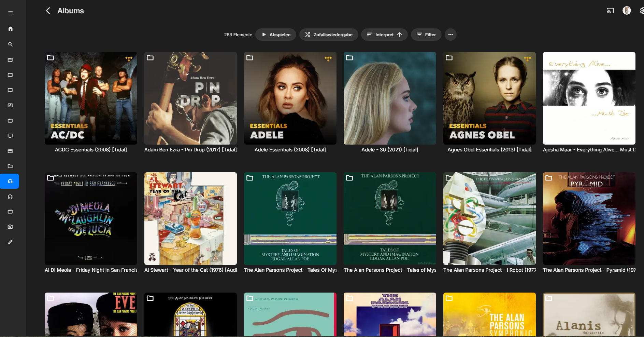Click folder icon on Adele Essentials cover
The width and height of the screenshot is (644, 337).
250,57
